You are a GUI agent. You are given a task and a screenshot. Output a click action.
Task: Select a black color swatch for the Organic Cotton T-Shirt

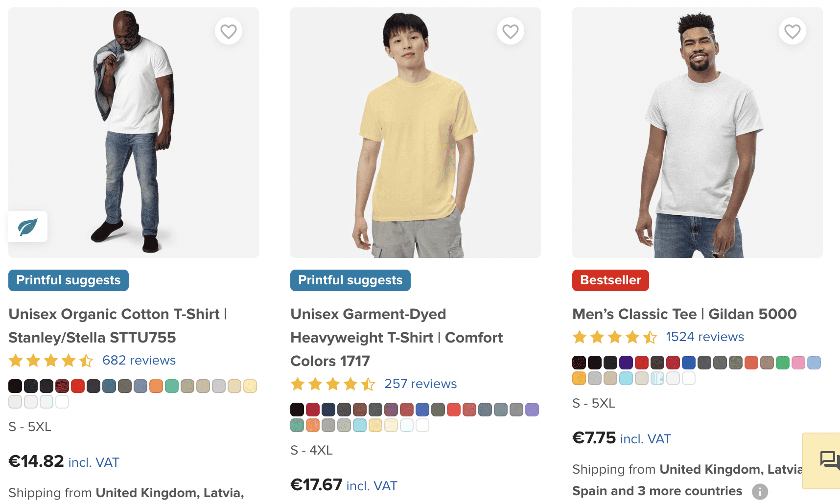pos(15,386)
